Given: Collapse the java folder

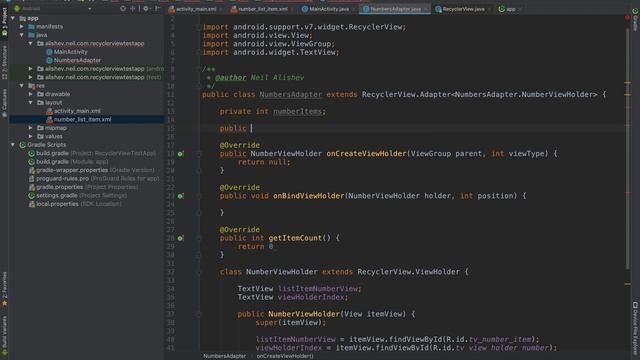Looking at the screenshot, I should pos(22,35).
